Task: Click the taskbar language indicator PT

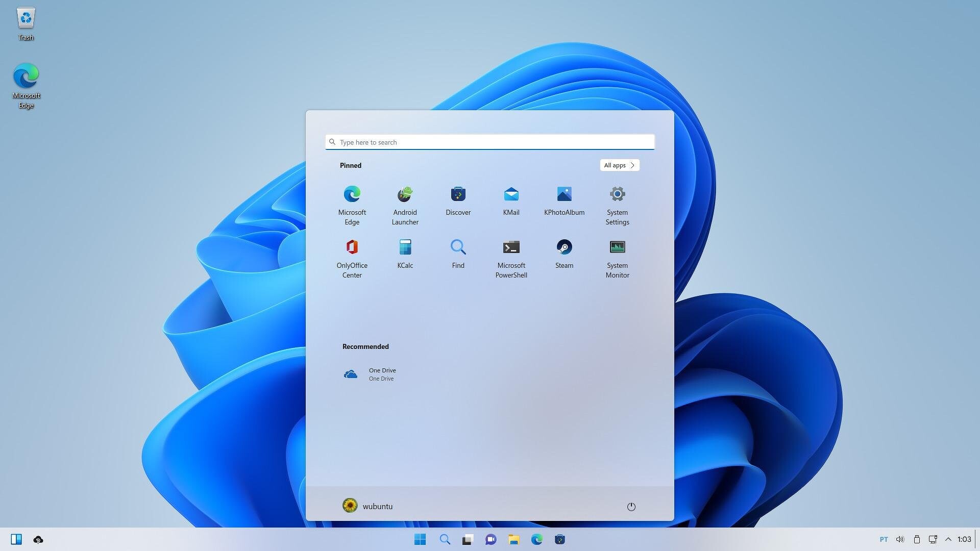Action: (x=884, y=539)
